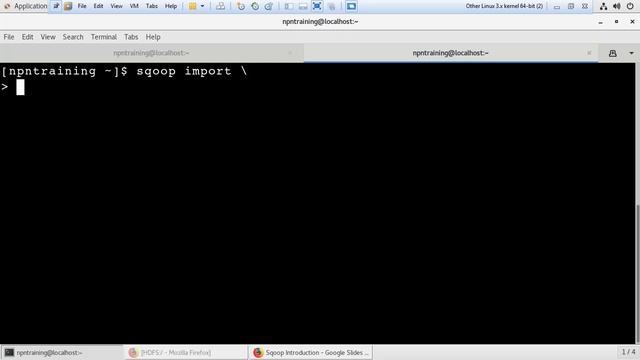Restore the VMware window from full screen
Image resolution: width=640 pixels, height=360 pixels.
click(x=571, y=6)
